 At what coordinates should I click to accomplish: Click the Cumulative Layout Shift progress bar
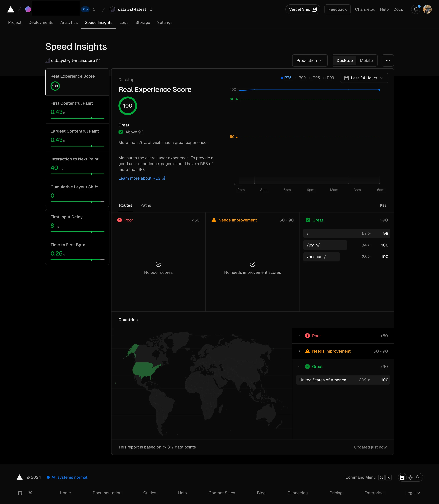pyautogui.click(x=77, y=202)
